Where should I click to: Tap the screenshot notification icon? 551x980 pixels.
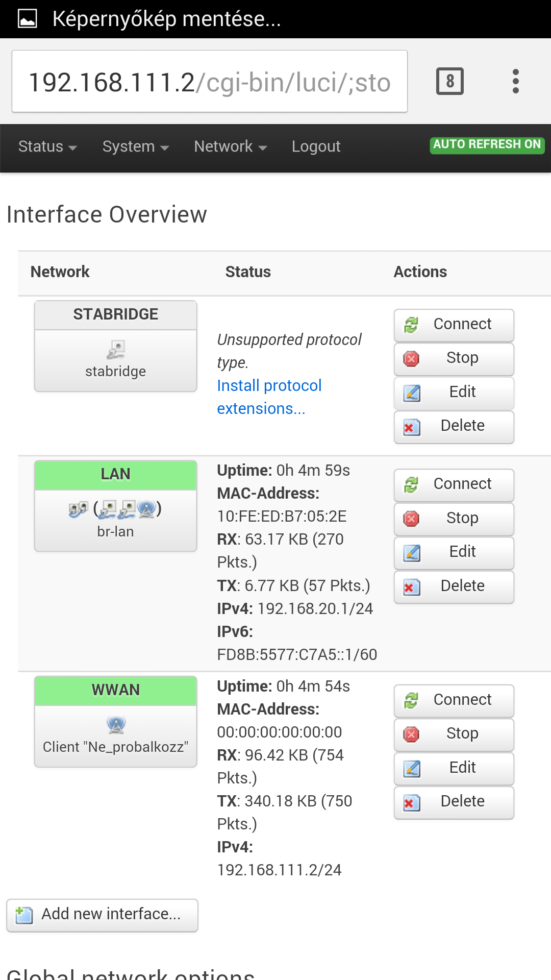coord(28,19)
